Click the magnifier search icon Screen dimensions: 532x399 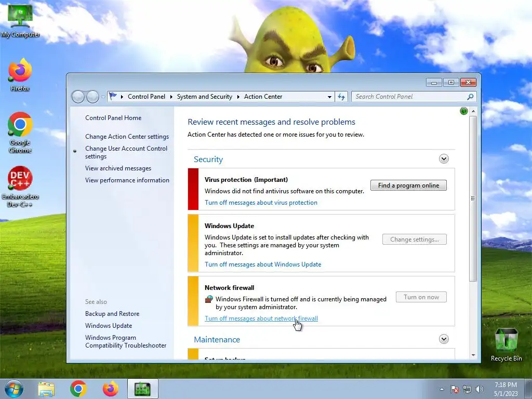click(470, 97)
